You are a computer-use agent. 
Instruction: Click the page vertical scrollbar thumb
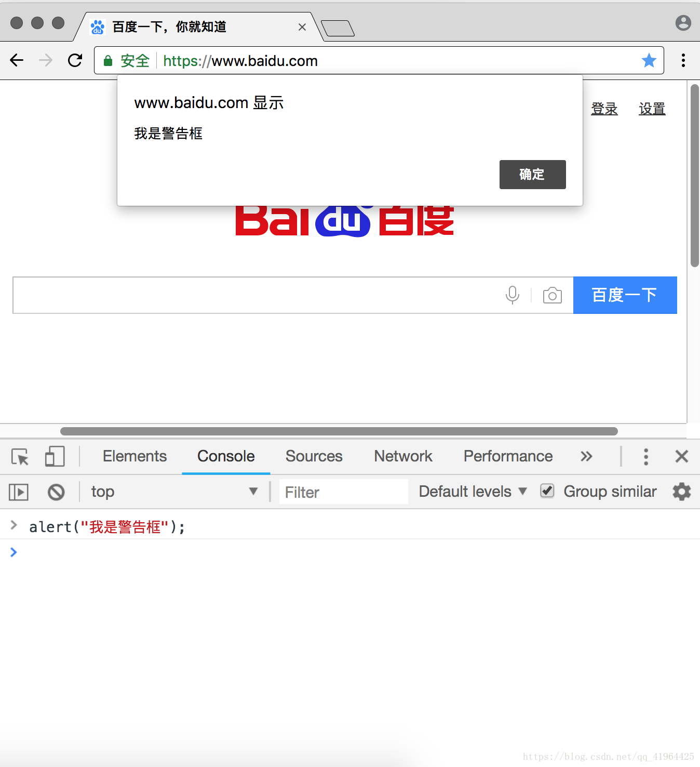coord(695,176)
